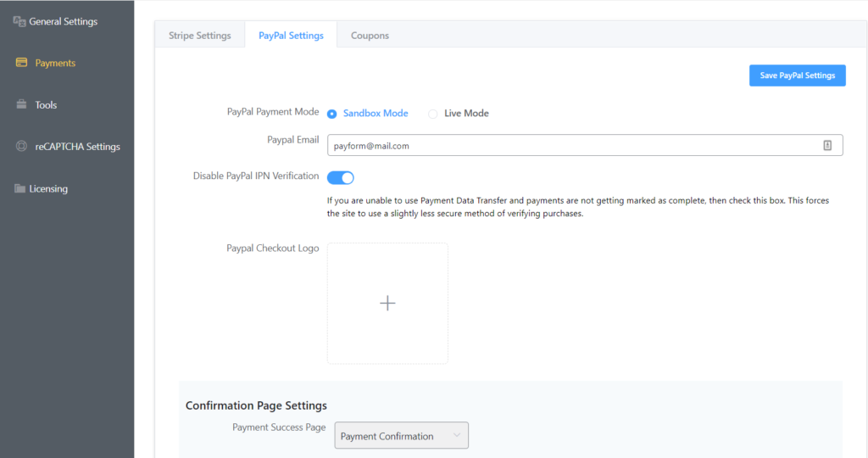Focus the Paypal Email input field
The width and height of the screenshot is (868, 458).
click(568, 146)
